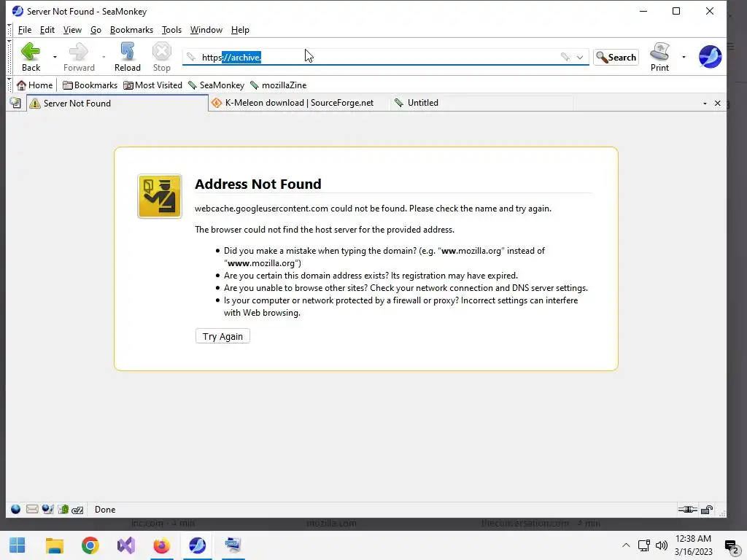Open the Bookmarks folder on toolbar
747x560 pixels.
pyautogui.click(x=90, y=85)
